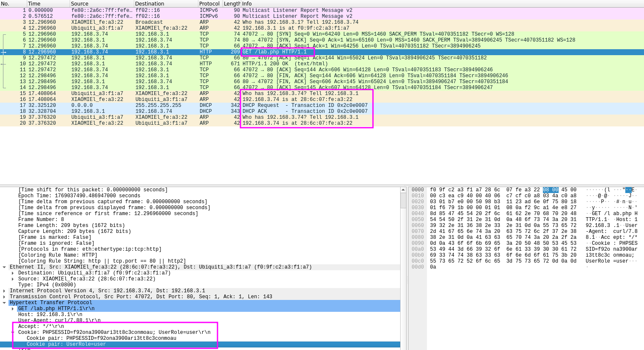The image size is (644, 350).
Task: Expand the GET /lab.php request line
Action: tap(13, 309)
